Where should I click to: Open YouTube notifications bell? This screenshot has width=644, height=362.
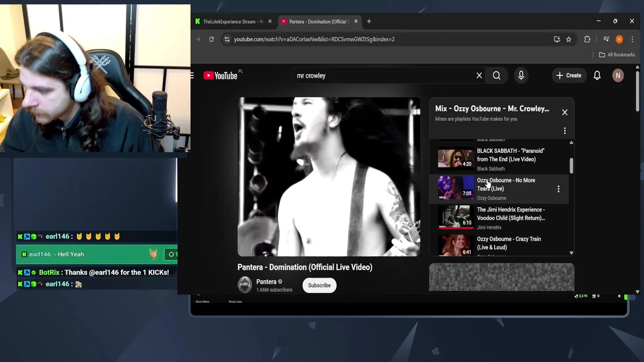[597, 75]
